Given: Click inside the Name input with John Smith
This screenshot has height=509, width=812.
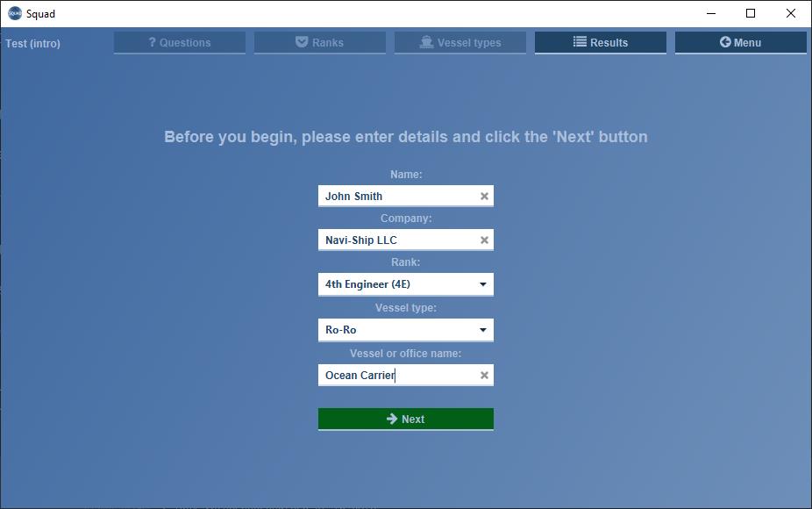Looking at the screenshot, I should click(395, 197).
